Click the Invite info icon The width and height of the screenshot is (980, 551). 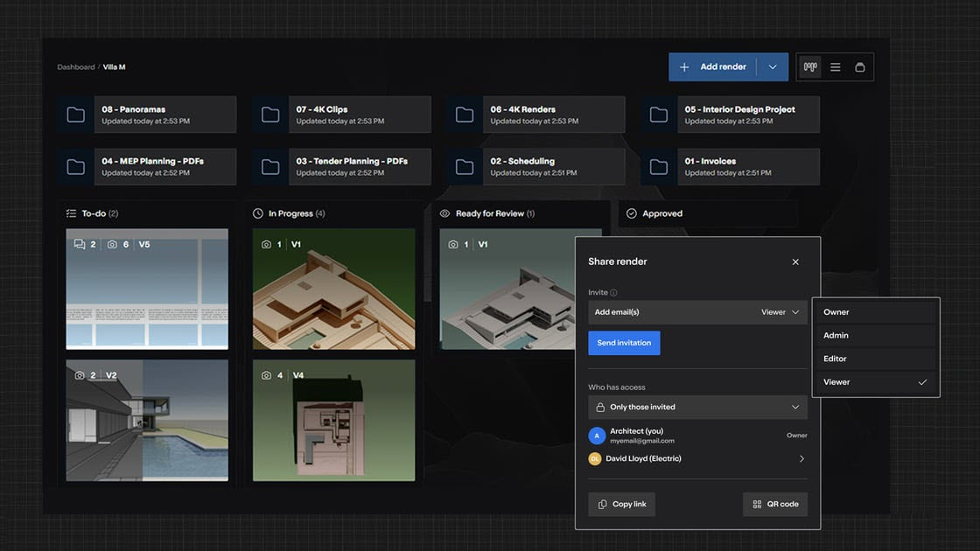click(613, 293)
